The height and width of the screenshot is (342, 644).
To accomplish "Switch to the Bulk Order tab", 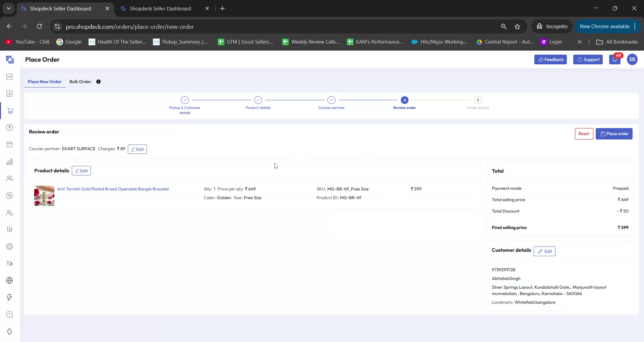I will (x=80, y=81).
